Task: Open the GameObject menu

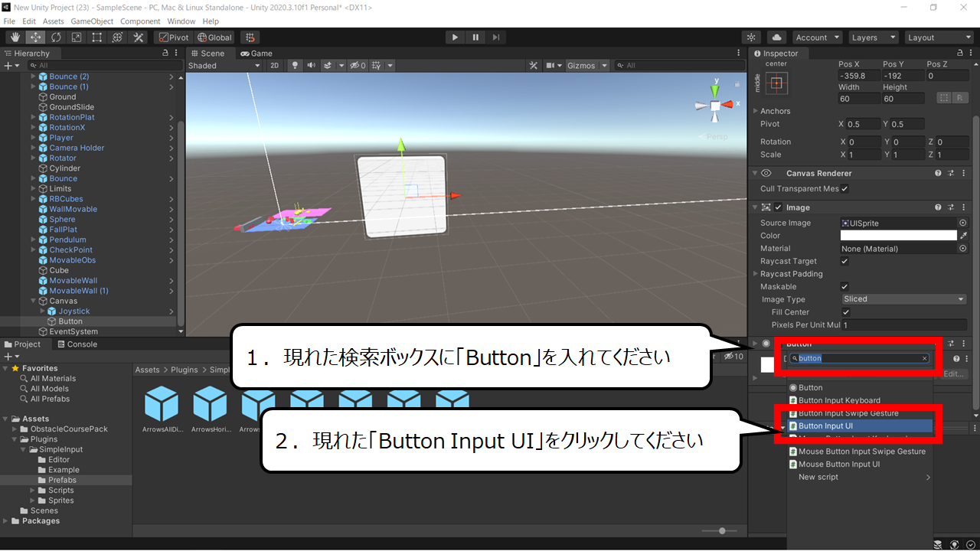Action: [92, 21]
